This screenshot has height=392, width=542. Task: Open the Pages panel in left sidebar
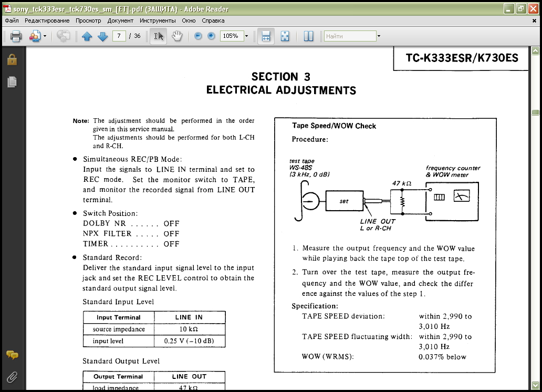pyautogui.click(x=12, y=82)
